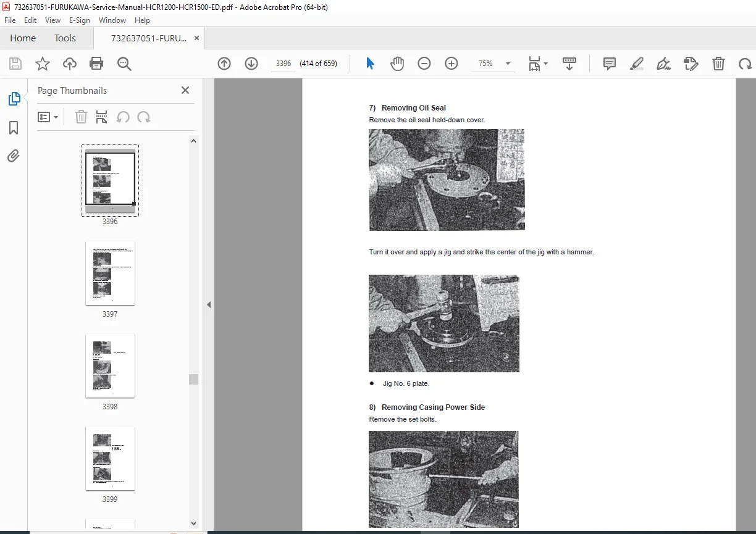Open the E-Sign menu
Image resolution: width=756 pixels, height=534 pixels.
point(80,20)
